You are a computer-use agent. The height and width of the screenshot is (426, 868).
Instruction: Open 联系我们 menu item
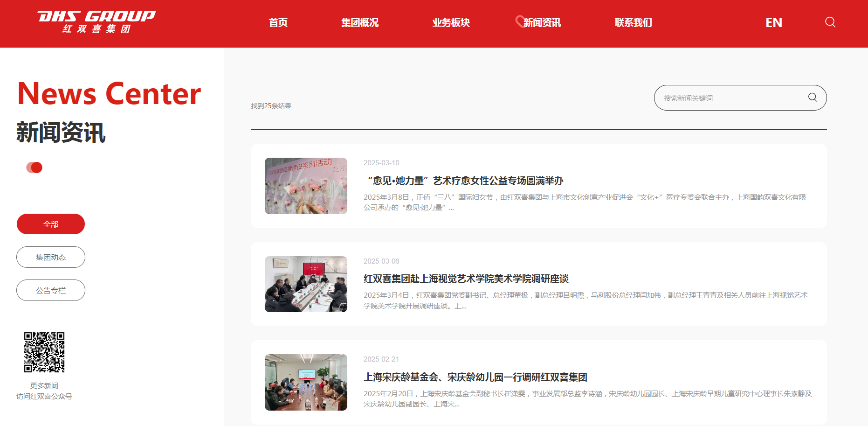(x=633, y=22)
